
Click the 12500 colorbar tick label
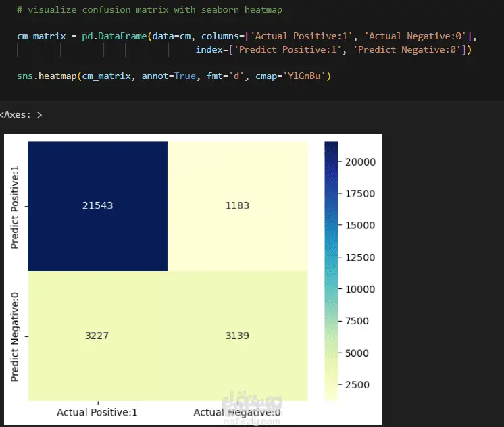pos(360,258)
